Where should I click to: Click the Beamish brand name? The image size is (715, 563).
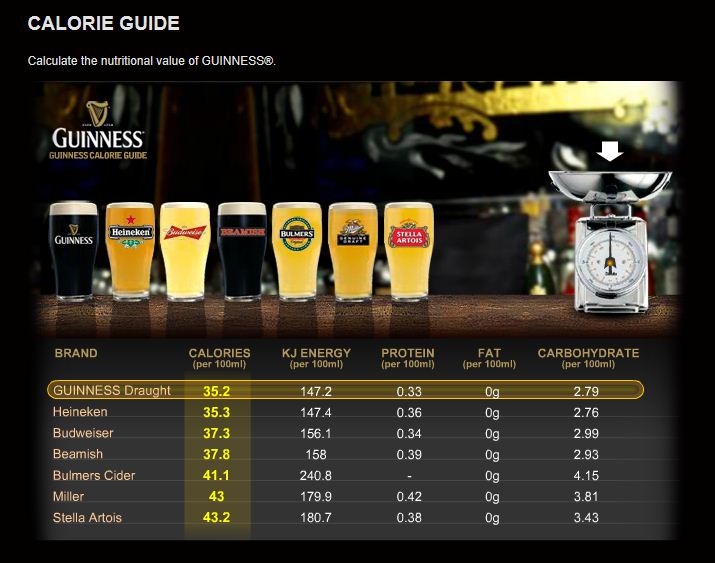click(x=78, y=454)
